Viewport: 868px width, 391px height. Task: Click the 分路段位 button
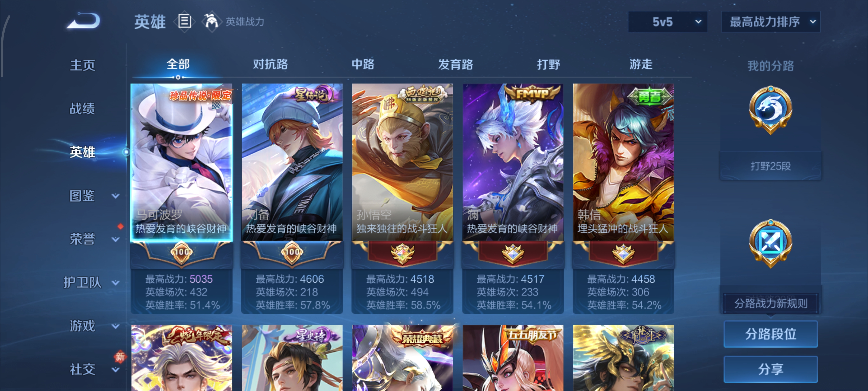[770, 334]
